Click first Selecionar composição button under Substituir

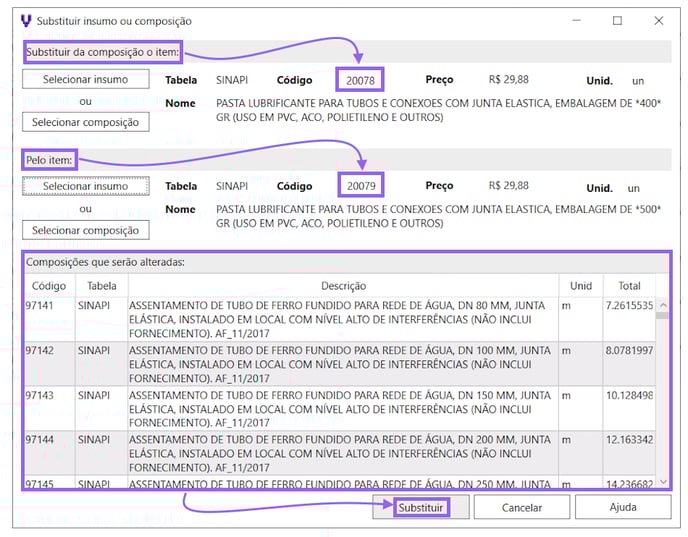point(86,122)
